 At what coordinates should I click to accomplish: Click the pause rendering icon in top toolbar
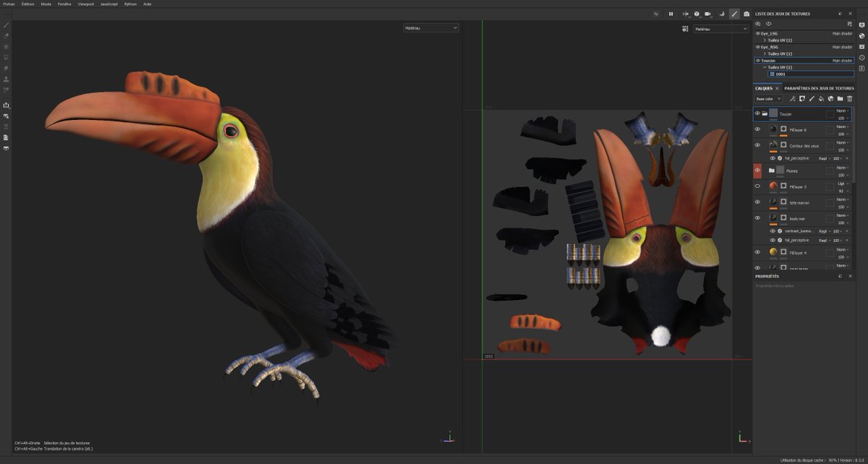tap(671, 14)
